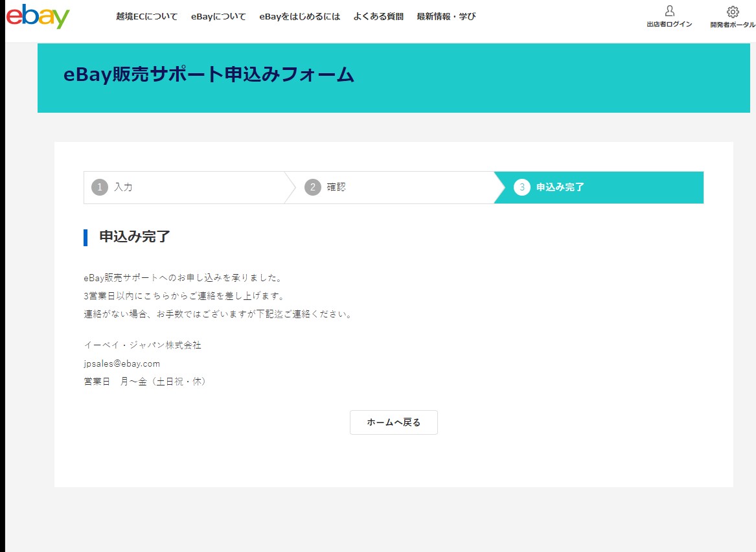
Task: Open the よくある質問 menu
Action: pos(378,16)
